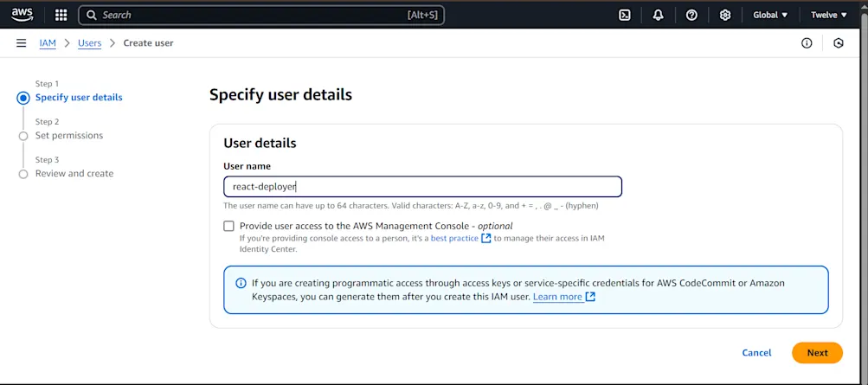Screen dimensions: 868x385
Task: Click the external link icon beside Learn more
Action: coord(590,297)
